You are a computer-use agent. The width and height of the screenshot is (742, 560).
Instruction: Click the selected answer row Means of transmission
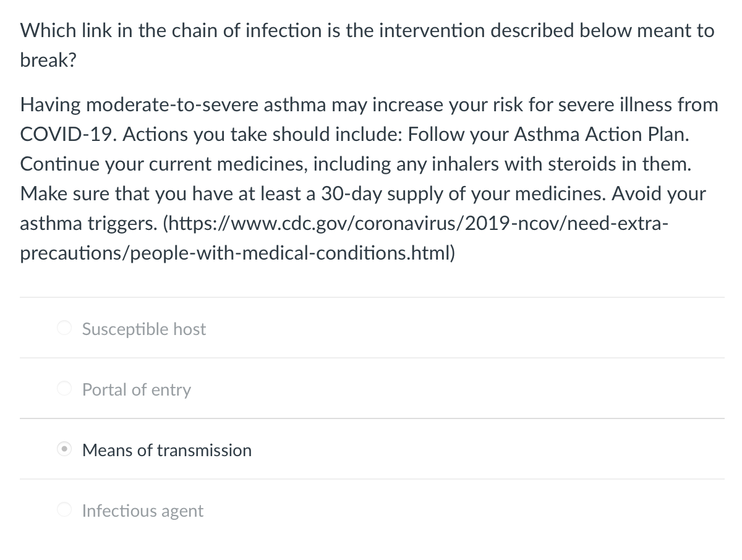(371, 449)
